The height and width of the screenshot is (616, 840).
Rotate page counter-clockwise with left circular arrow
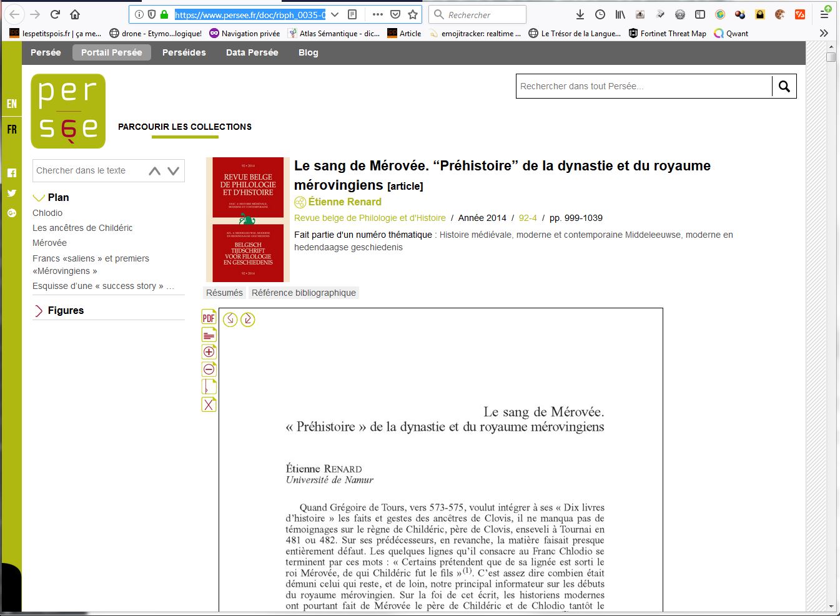(x=230, y=320)
